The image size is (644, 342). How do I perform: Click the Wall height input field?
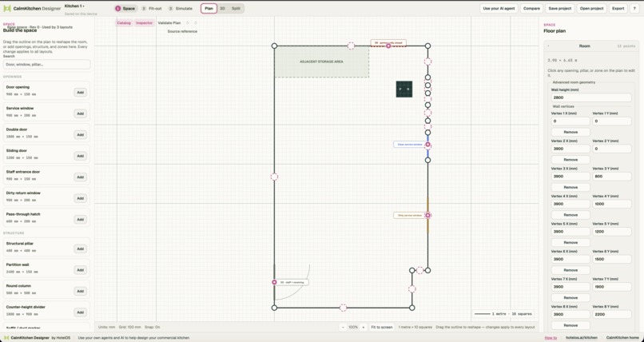tap(591, 97)
